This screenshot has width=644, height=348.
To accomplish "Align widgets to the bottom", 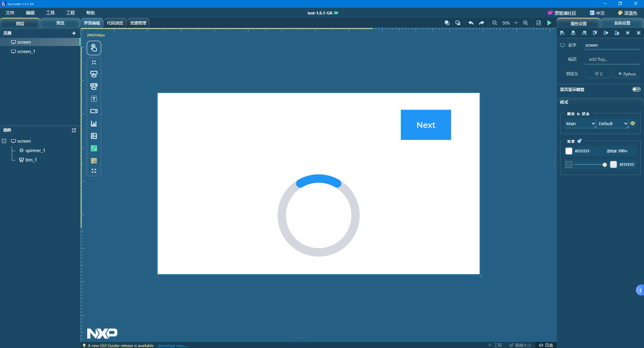I will point(617,33).
